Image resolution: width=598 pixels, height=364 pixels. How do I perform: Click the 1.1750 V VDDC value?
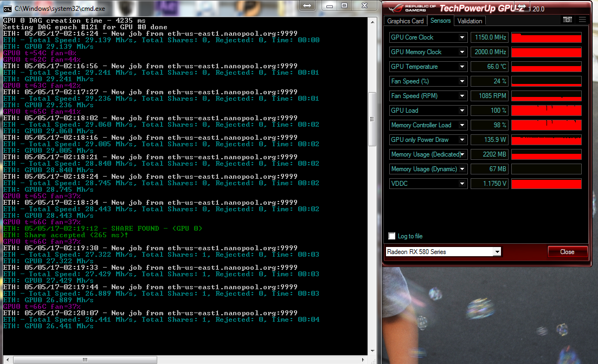pyautogui.click(x=490, y=184)
